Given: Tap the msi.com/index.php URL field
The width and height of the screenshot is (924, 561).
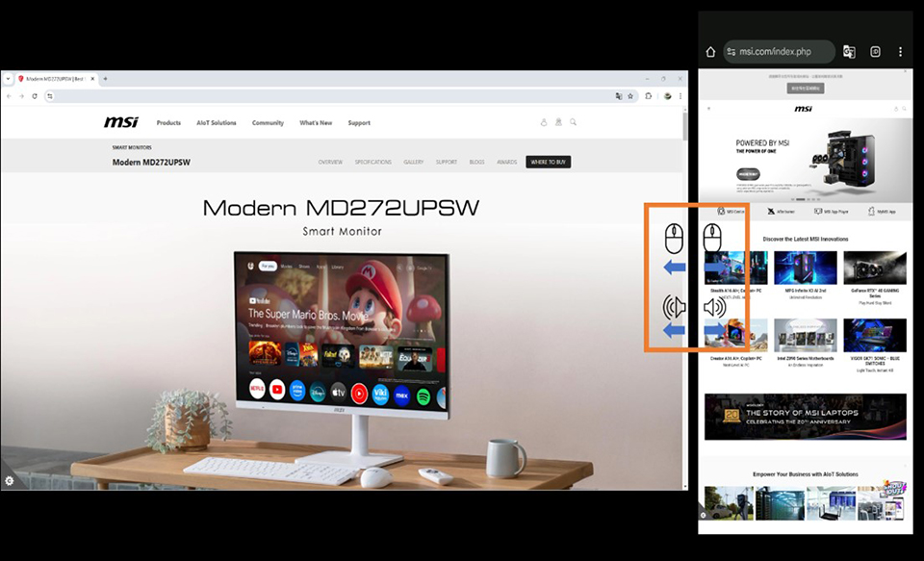Looking at the screenshot, I should pos(779,52).
